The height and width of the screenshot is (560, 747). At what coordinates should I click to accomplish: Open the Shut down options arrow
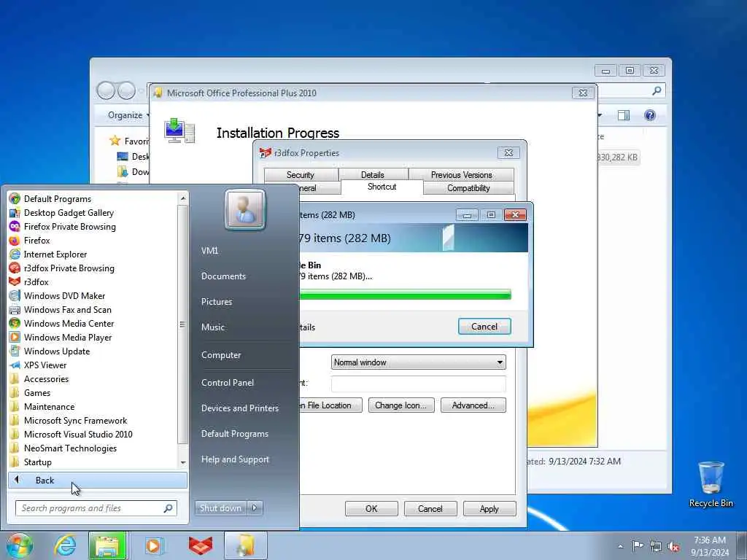255,508
